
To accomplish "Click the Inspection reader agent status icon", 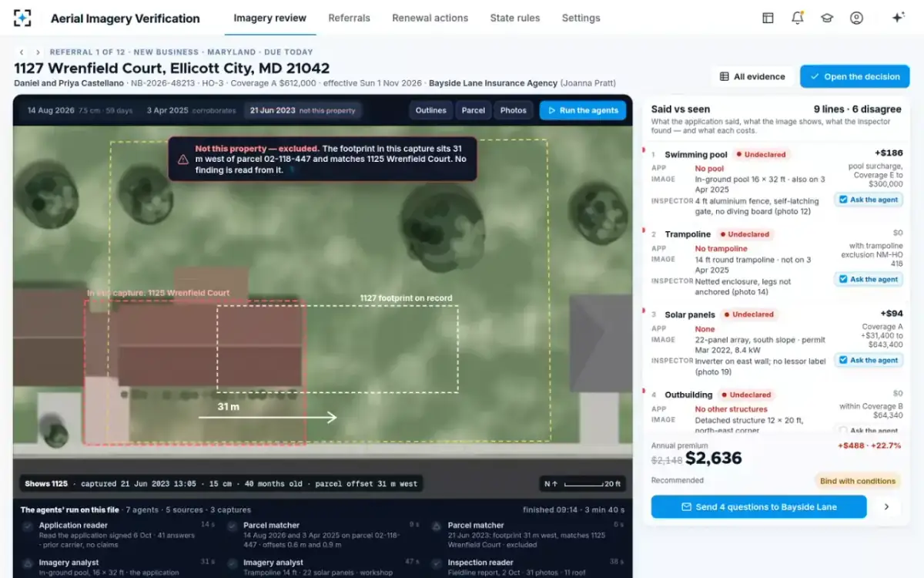I will [437, 563].
